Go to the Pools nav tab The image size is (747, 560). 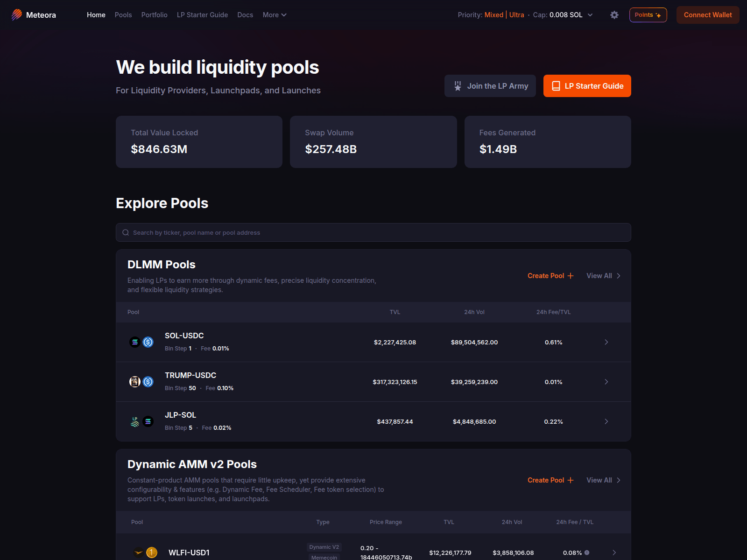point(123,15)
